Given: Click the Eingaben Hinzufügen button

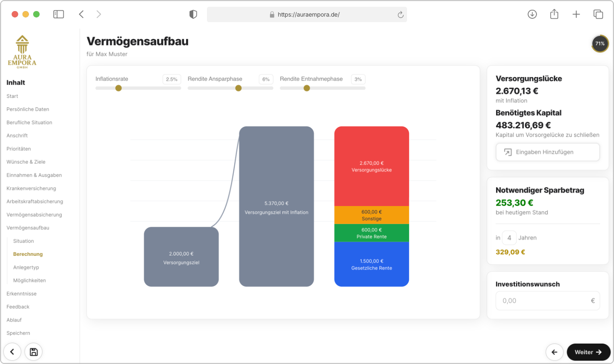Looking at the screenshot, I should [x=548, y=152].
